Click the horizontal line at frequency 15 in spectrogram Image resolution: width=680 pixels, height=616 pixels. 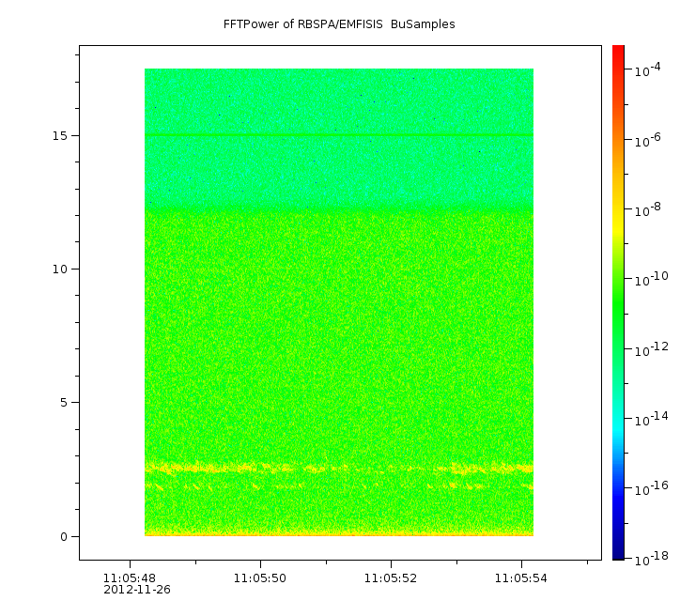[338, 135]
